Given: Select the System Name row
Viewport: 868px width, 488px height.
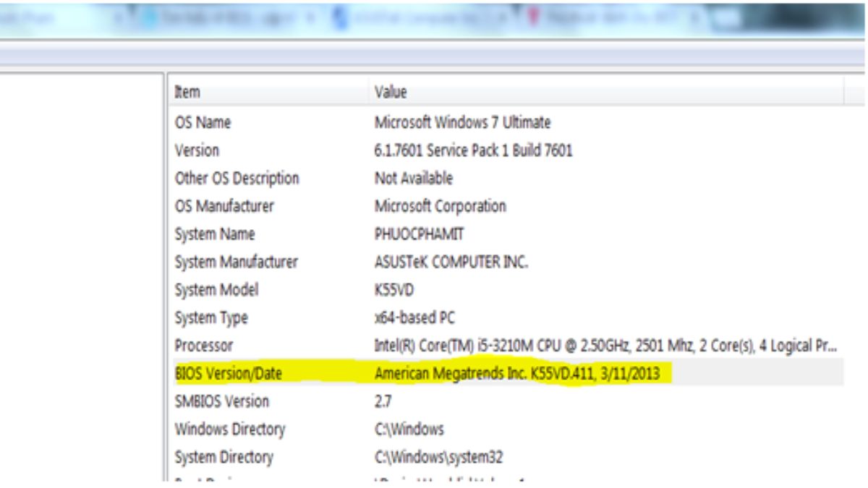Looking at the screenshot, I should click(x=215, y=234).
